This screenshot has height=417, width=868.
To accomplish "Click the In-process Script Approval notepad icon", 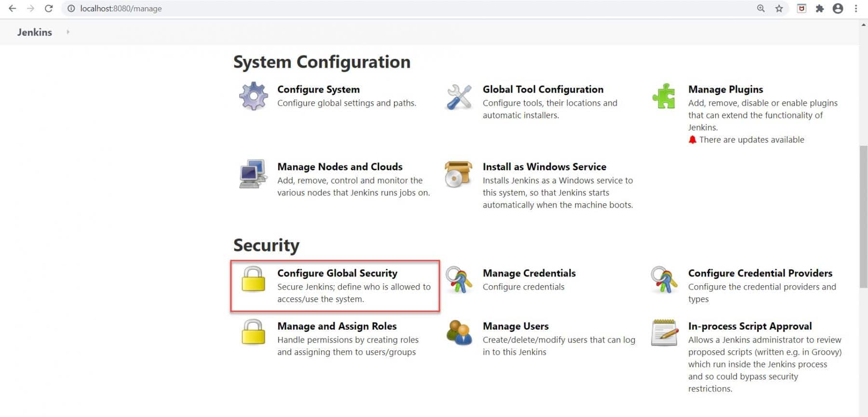I will click(664, 333).
